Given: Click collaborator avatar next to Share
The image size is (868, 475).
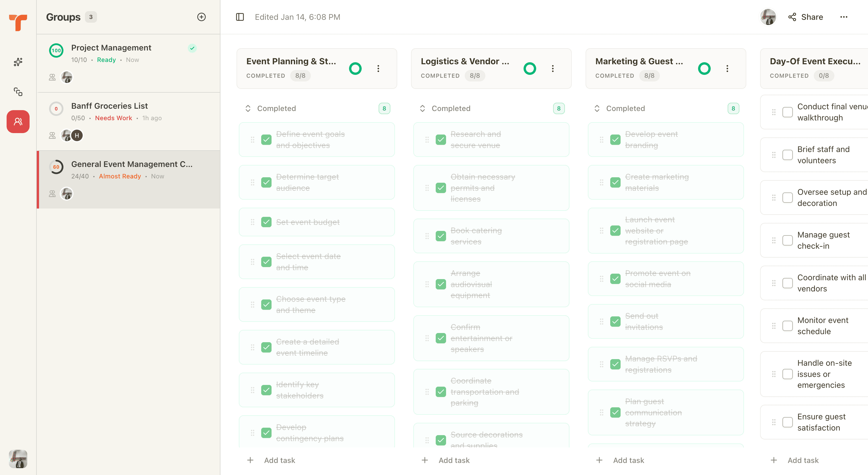Looking at the screenshot, I should pos(768,17).
